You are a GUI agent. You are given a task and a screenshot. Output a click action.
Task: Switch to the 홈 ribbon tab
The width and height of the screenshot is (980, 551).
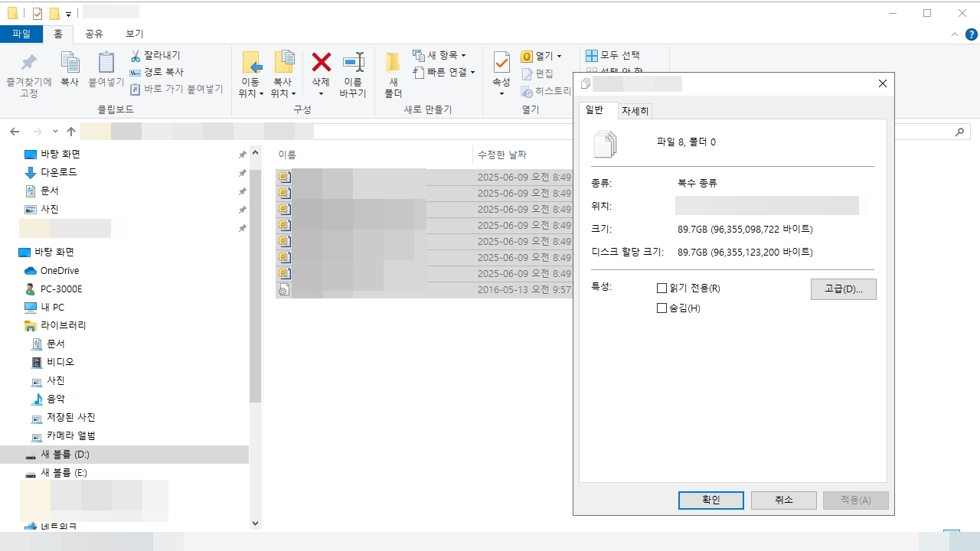point(58,34)
